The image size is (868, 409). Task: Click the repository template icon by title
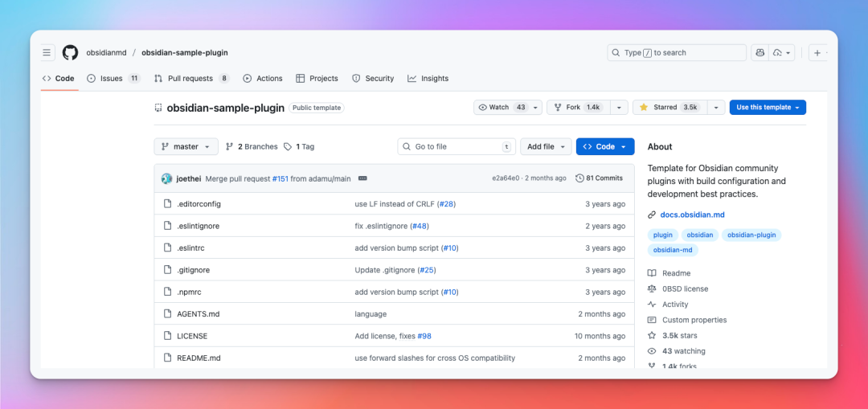click(158, 108)
